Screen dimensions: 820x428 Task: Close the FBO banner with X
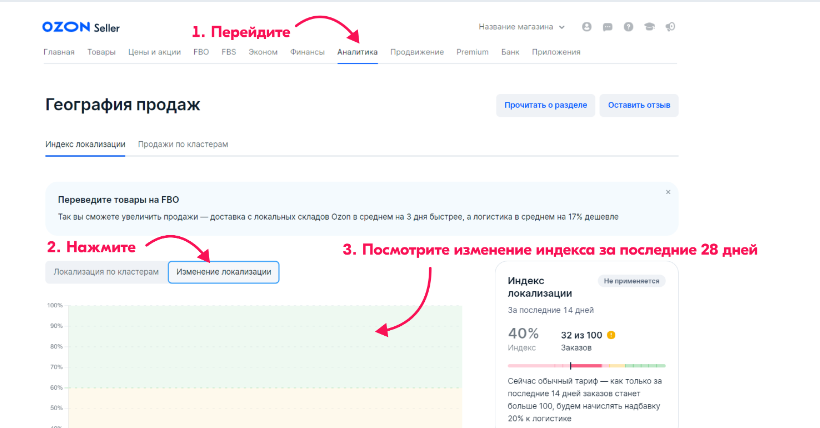[x=668, y=191]
